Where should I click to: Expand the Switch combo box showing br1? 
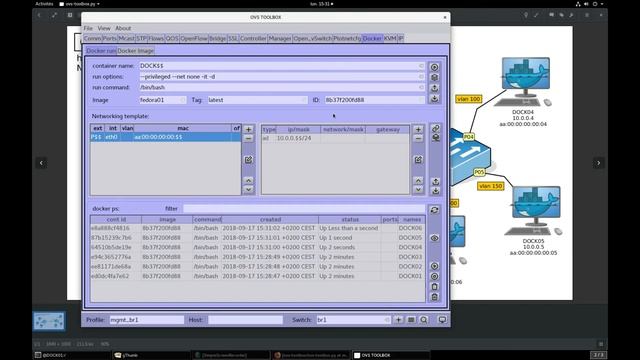point(387,320)
